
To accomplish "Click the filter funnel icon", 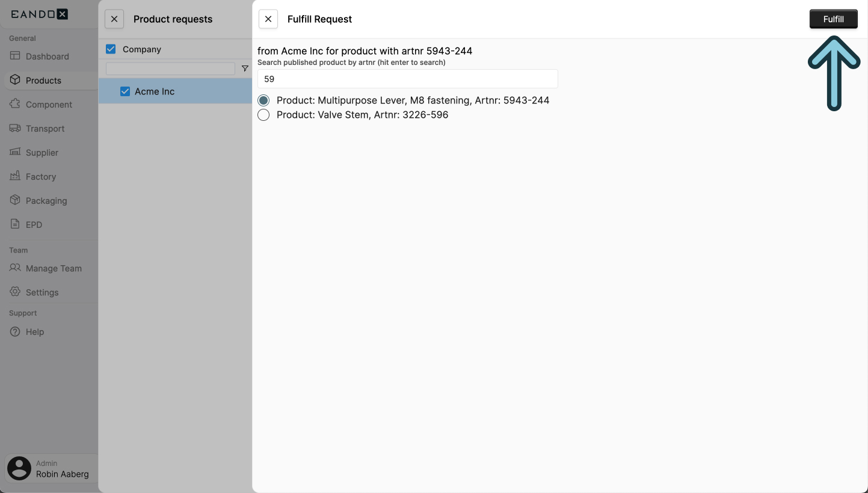I will pyautogui.click(x=245, y=69).
